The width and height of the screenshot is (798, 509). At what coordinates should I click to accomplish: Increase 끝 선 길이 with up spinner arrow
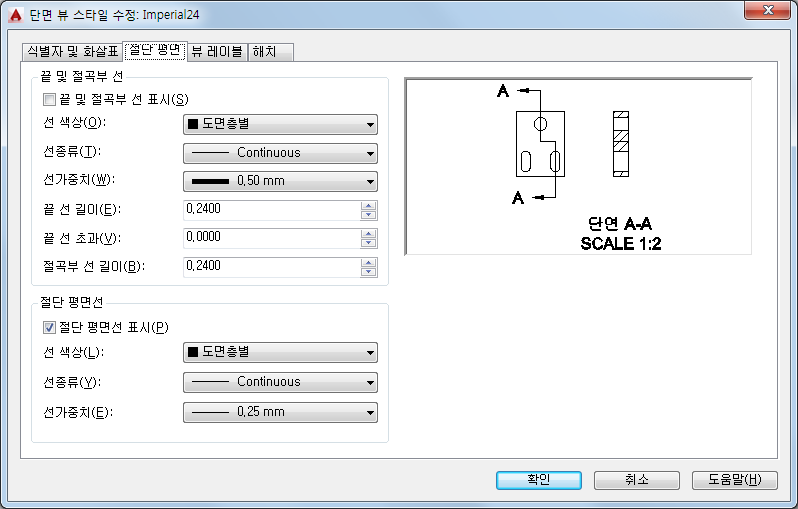coord(368,206)
